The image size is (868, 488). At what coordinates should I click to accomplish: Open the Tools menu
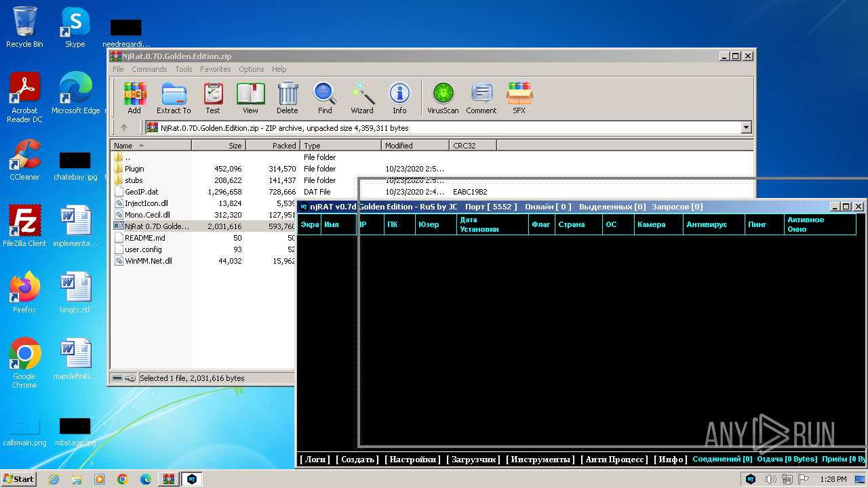point(184,69)
